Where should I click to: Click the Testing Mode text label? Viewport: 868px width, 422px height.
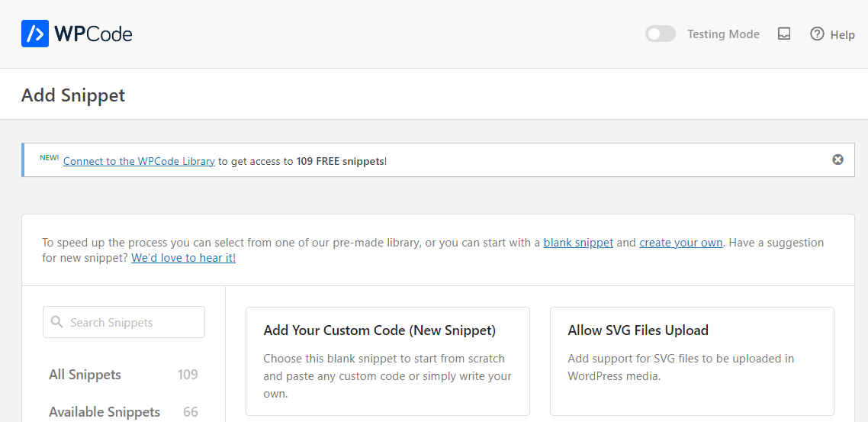723,34
